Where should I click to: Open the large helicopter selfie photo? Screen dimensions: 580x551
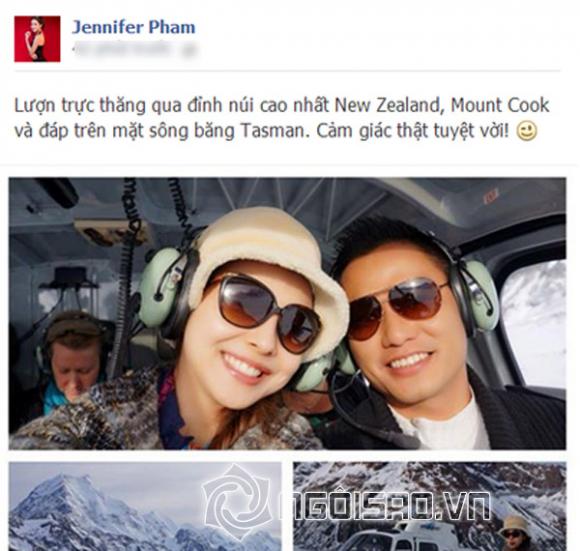pos(287,314)
